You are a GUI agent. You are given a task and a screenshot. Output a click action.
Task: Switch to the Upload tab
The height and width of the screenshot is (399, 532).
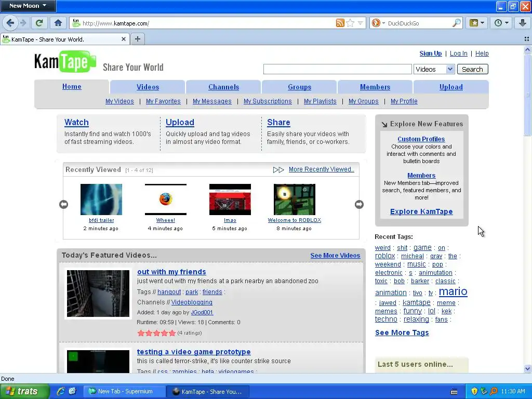point(451,87)
